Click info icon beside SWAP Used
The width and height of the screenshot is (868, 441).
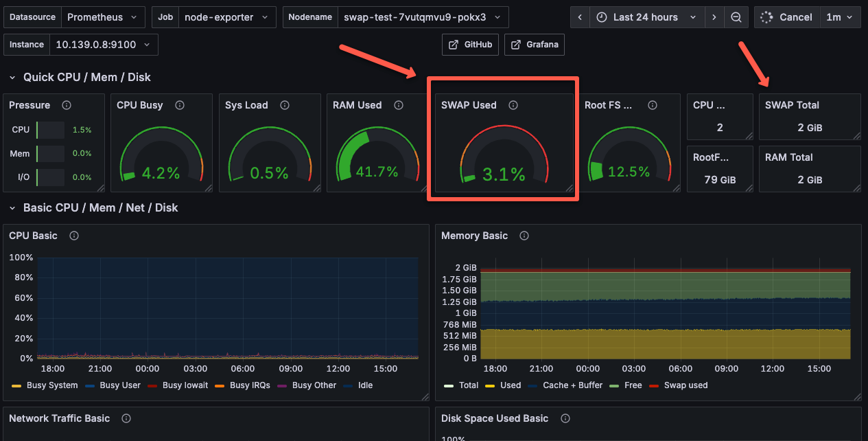[513, 105]
